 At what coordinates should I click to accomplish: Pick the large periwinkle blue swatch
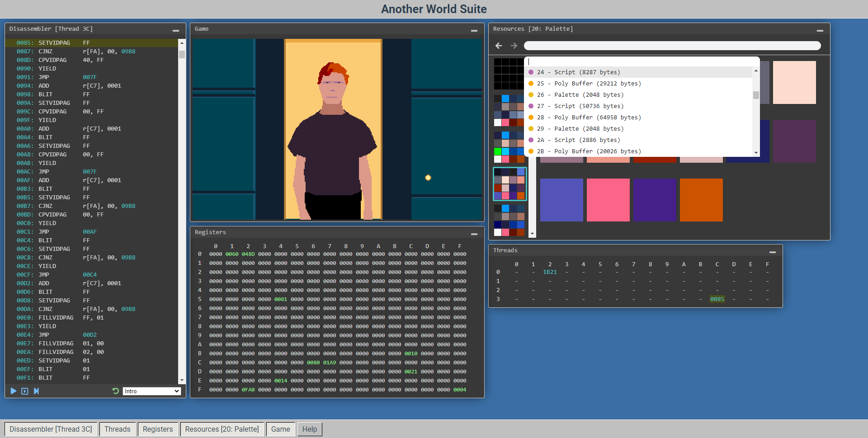pyautogui.click(x=561, y=200)
